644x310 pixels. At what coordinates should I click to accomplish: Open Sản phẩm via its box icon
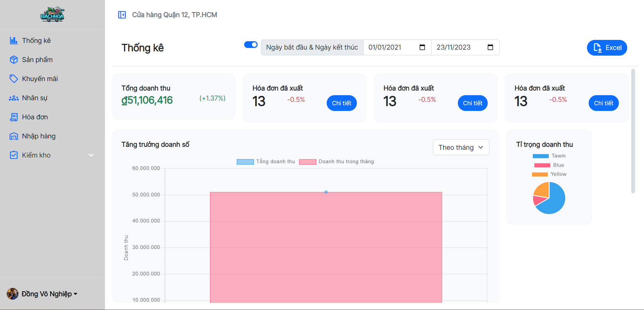click(x=13, y=59)
